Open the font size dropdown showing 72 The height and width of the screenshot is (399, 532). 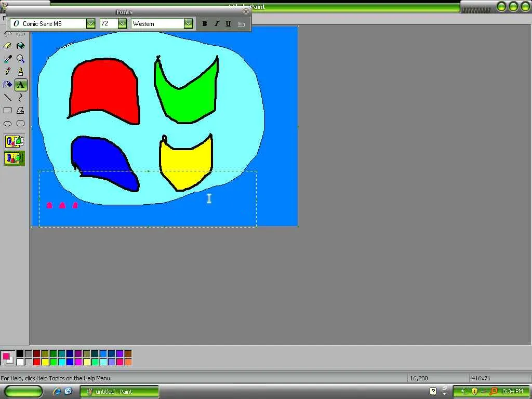coord(123,24)
